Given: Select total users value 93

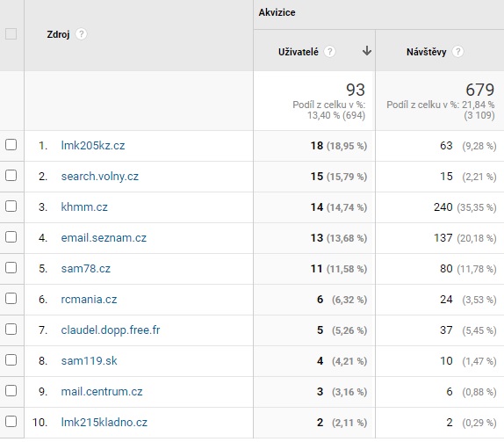Looking at the screenshot, I should 356,90.
